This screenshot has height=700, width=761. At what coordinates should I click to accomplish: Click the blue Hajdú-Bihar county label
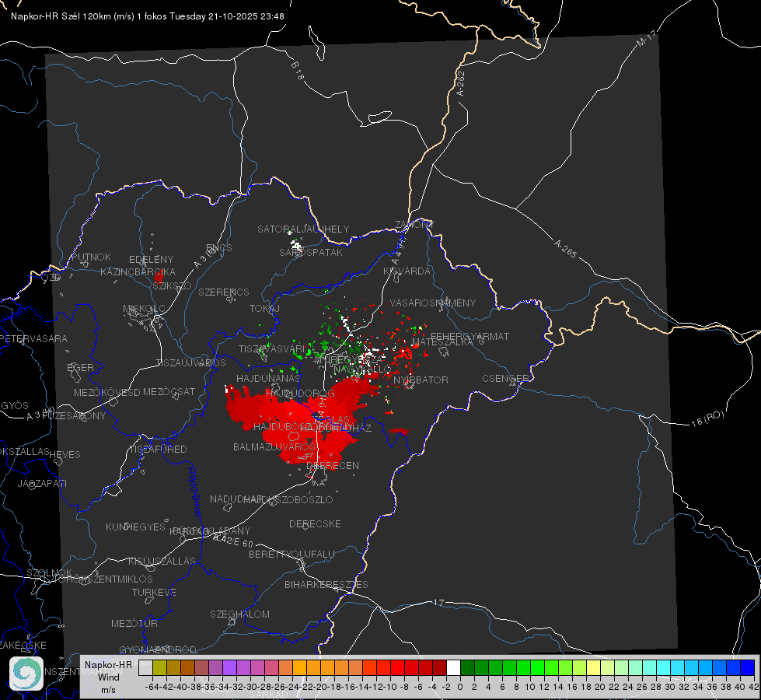pyautogui.click(x=194, y=492)
